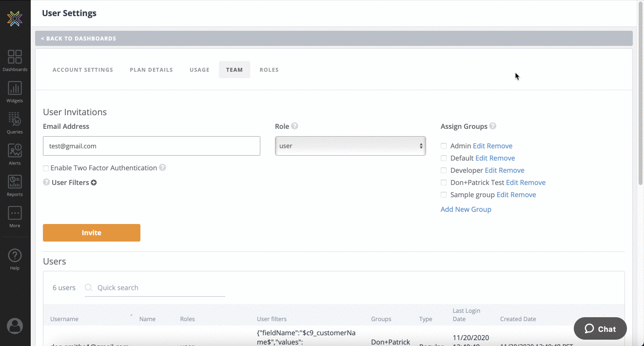Edit the Admin group
644x346 pixels.
click(479, 146)
